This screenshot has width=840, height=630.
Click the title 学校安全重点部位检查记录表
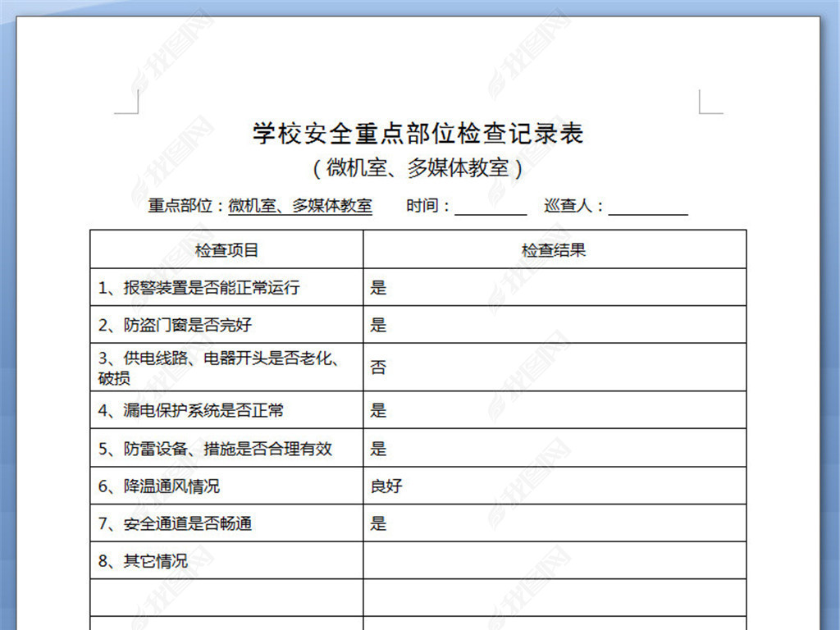coord(418,134)
